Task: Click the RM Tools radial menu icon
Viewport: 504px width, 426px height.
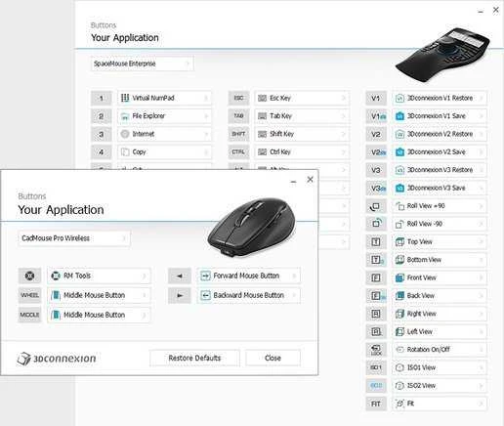Action: coord(56,276)
